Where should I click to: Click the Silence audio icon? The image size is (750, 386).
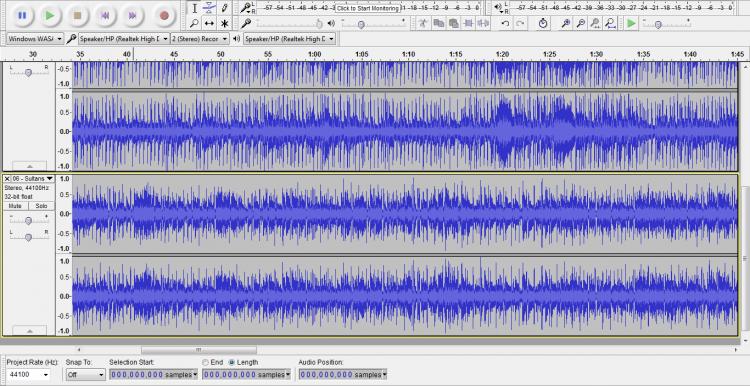(483, 23)
